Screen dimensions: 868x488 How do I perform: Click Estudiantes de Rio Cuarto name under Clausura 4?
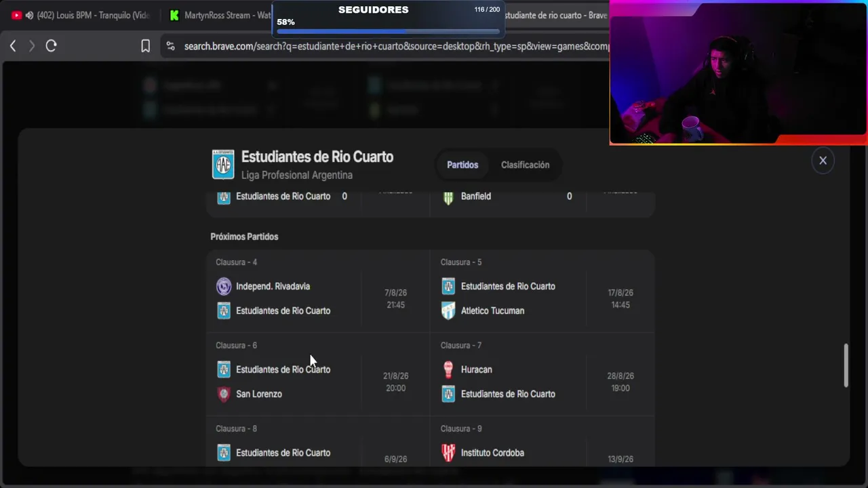[283, 310]
